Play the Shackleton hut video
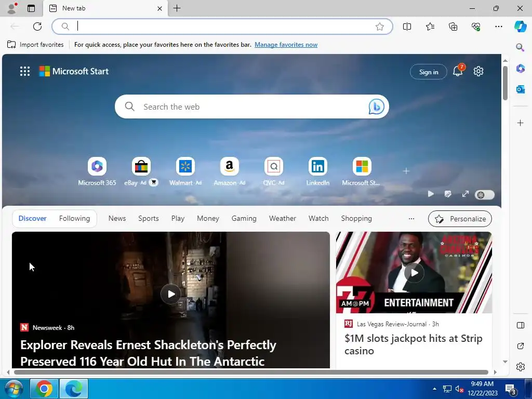Viewport: 532px width, 399px height. pos(170,294)
